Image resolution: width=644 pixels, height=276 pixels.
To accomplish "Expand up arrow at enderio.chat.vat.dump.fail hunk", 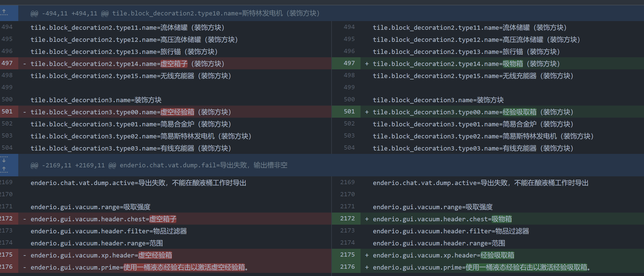I will pos(4,169).
